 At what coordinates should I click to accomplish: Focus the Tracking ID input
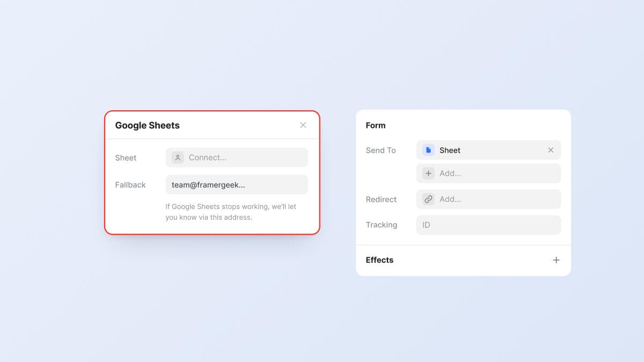pyautogui.click(x=488, y=225)
